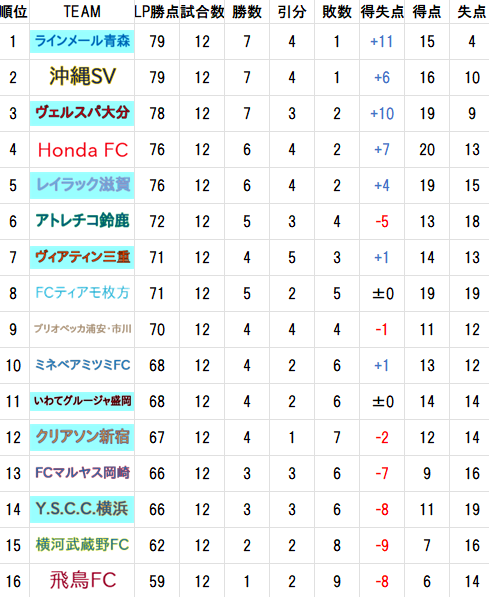Click the FCティアモ枚方 team name
Viewport: 489px width, 597px height.
click(82, 293)
